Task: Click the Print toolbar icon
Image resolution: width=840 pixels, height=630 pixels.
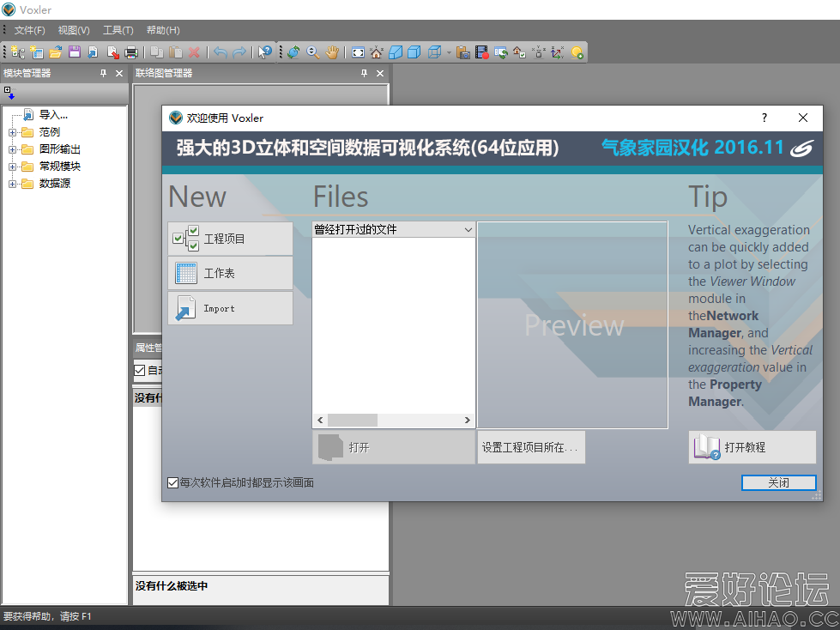Action: coord(131,52)
